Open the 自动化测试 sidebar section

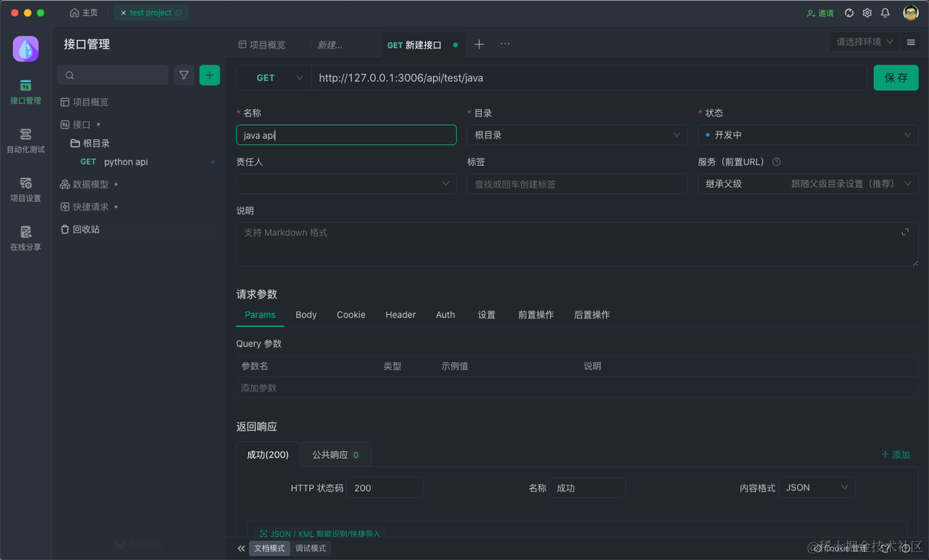(25, 141)
